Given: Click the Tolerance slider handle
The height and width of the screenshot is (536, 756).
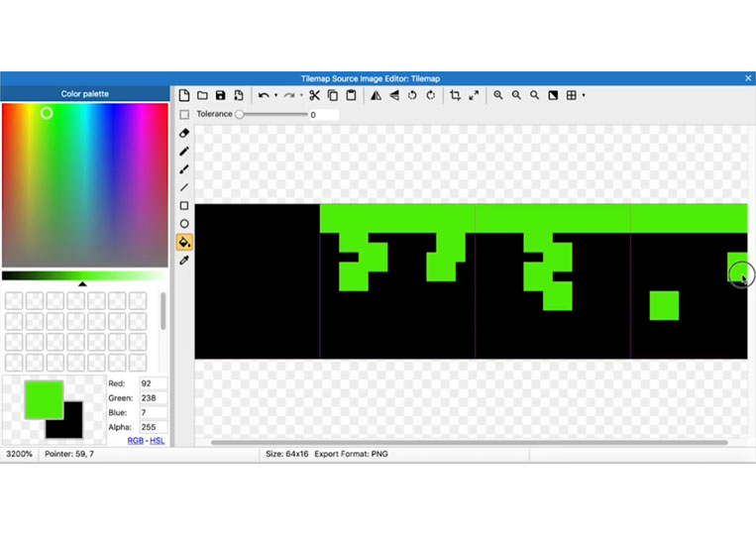Looking at the screenshot, I should (x=239, y=114).
